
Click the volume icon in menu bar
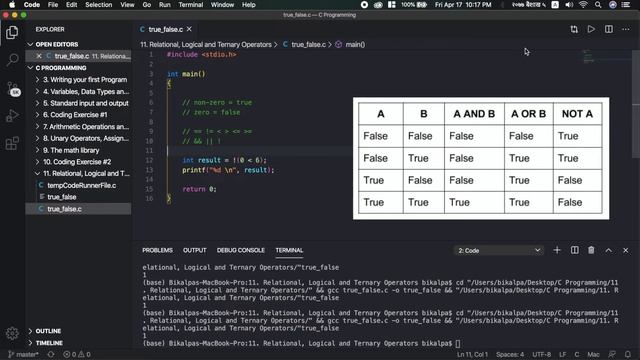(569, 5)
